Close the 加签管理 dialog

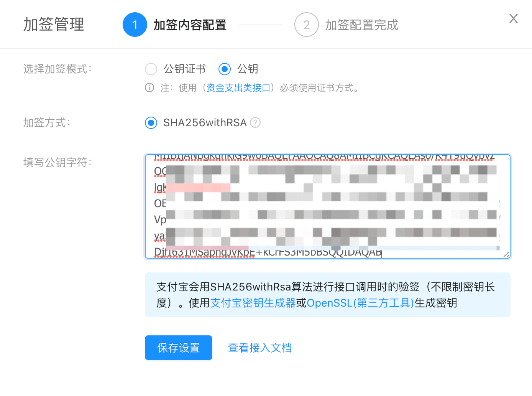point(513,18)
